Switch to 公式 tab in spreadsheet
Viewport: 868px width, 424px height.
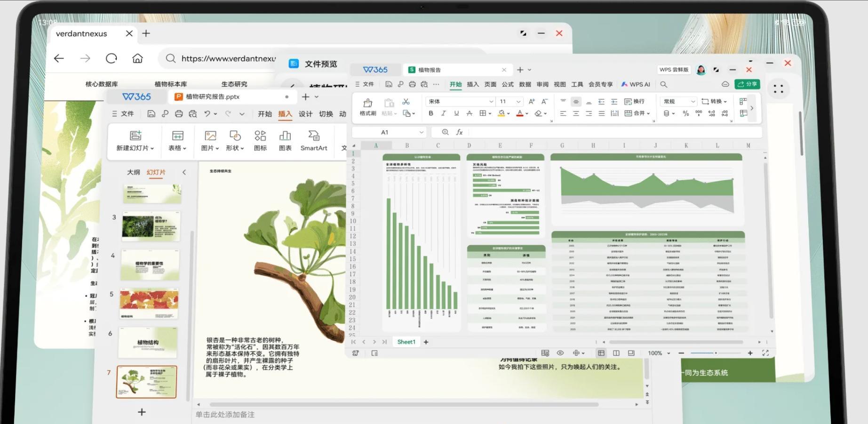[508, 84]
